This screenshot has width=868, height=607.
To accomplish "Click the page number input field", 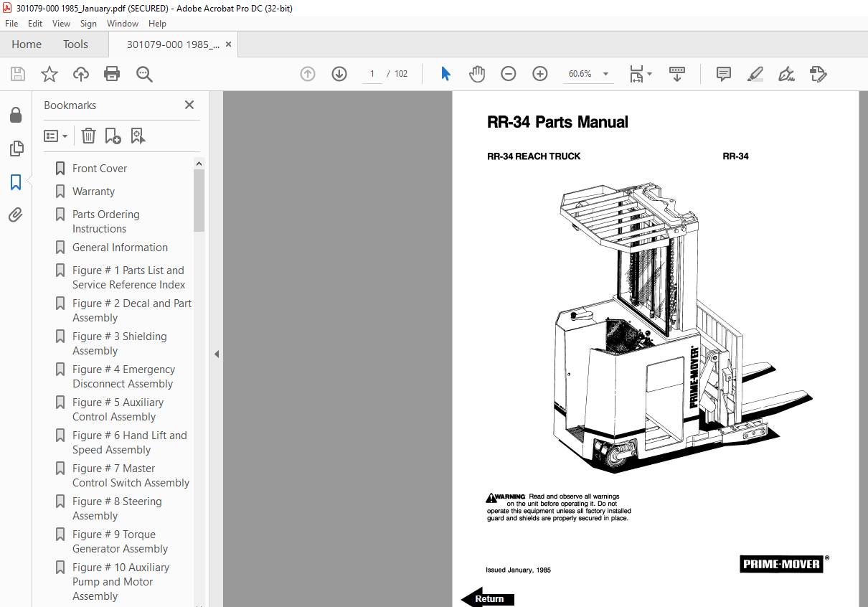I will pos(372,74).
